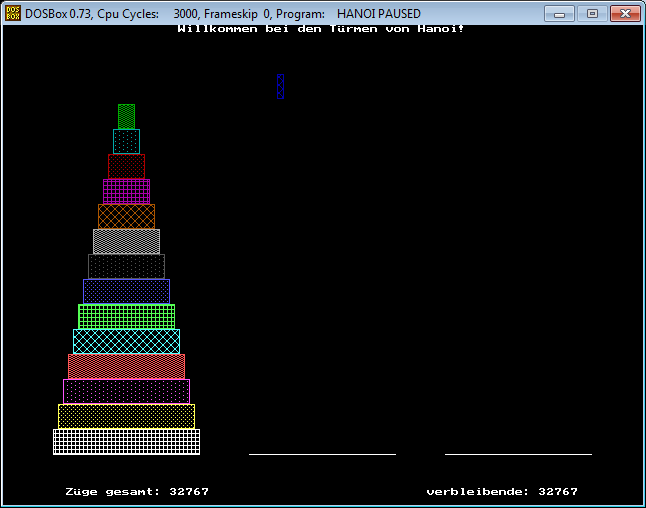
Task: Click the "HANOI PAUSED" title bar text
Action: 378,14
